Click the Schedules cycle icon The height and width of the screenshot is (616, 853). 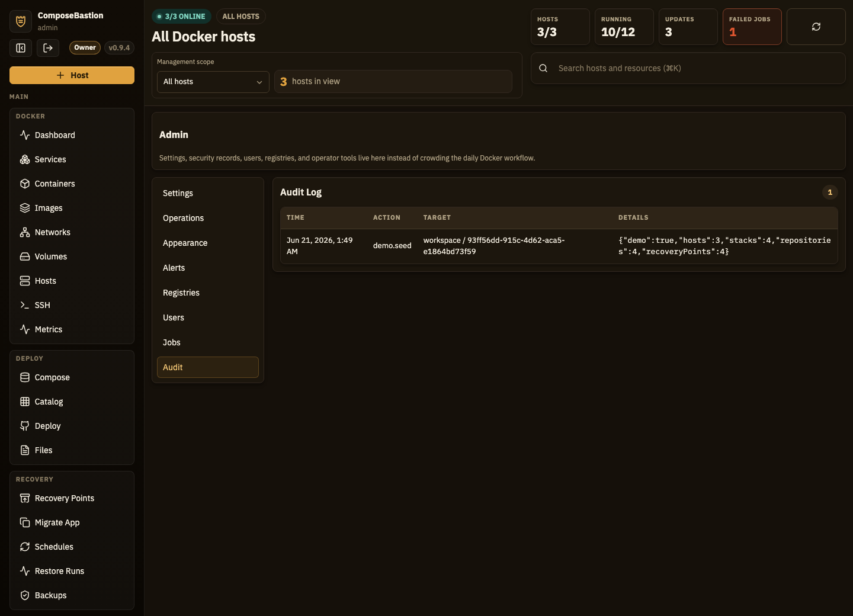point(25,547)
